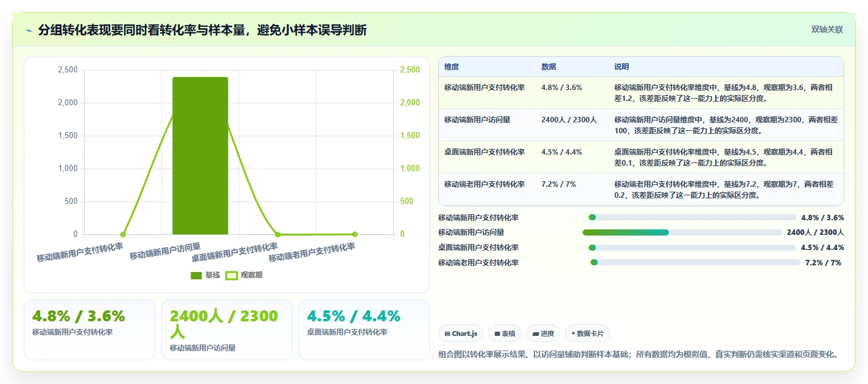Click description text mentioning 两者相差0.1
Screen dimensions: 868x384
tap(724, 157)
